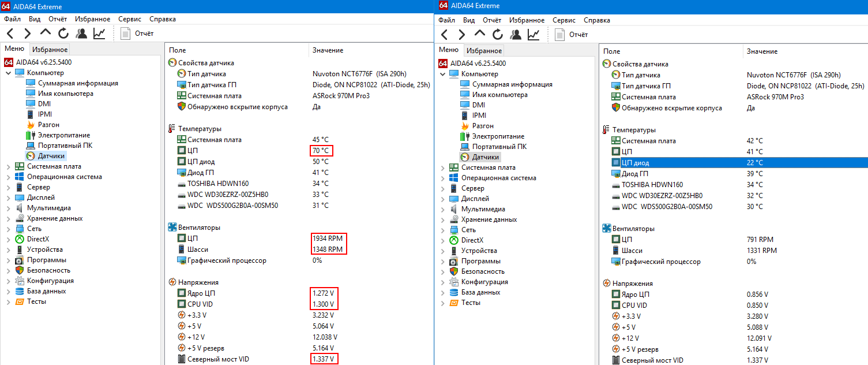Viewport: 868px width, 365px height.
Task: Expand Дисплей node in left window tree
Action: click(8, 198)
